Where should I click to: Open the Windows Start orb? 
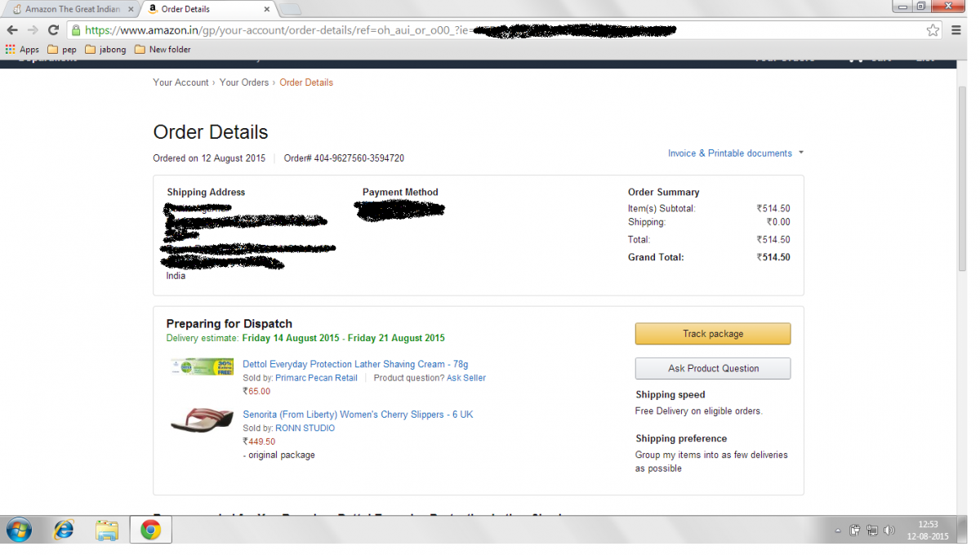pyautogui.click(x=18, y=531)
